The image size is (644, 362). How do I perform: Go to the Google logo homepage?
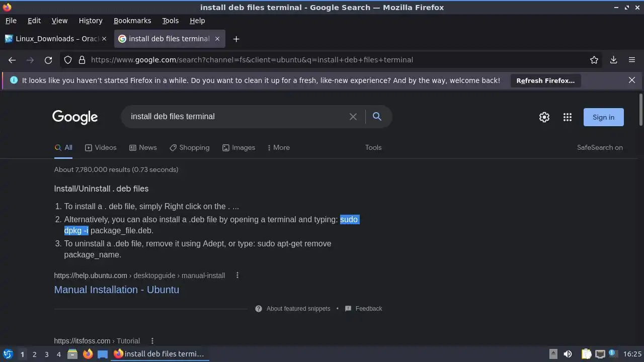click(x=75, y=117)
